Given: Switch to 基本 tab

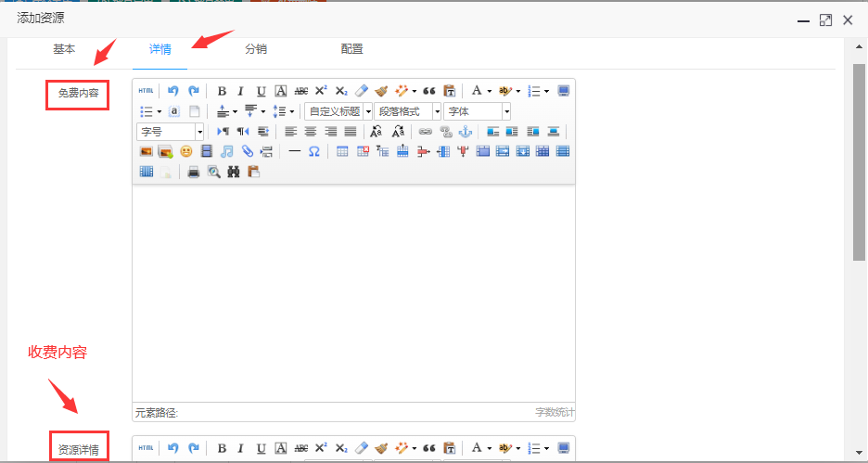Looking at the screenshot, I should tap(64, 49).
